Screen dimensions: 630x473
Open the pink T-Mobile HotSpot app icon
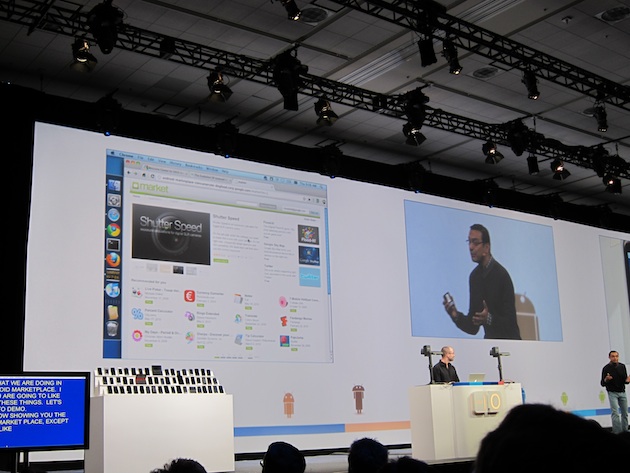[283, 301]
